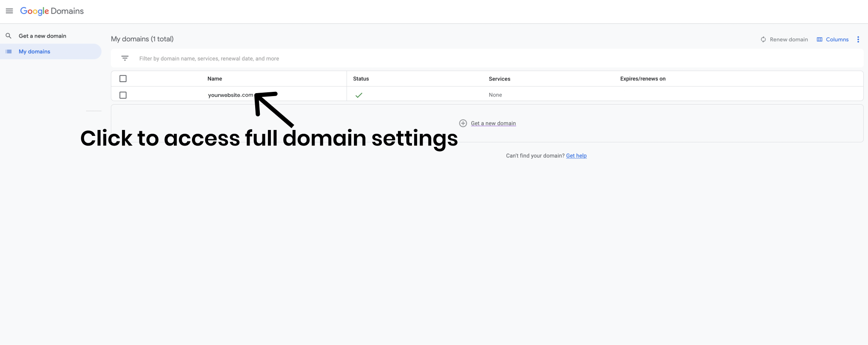Click the Services column header
Screen dimensions: 868x345
[x=500, y=79]
